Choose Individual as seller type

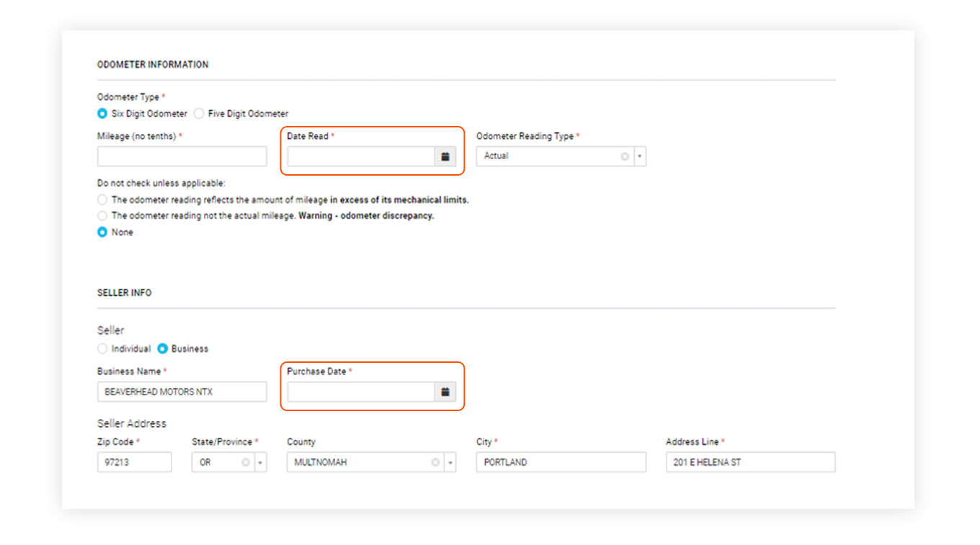tap(102, 348)
